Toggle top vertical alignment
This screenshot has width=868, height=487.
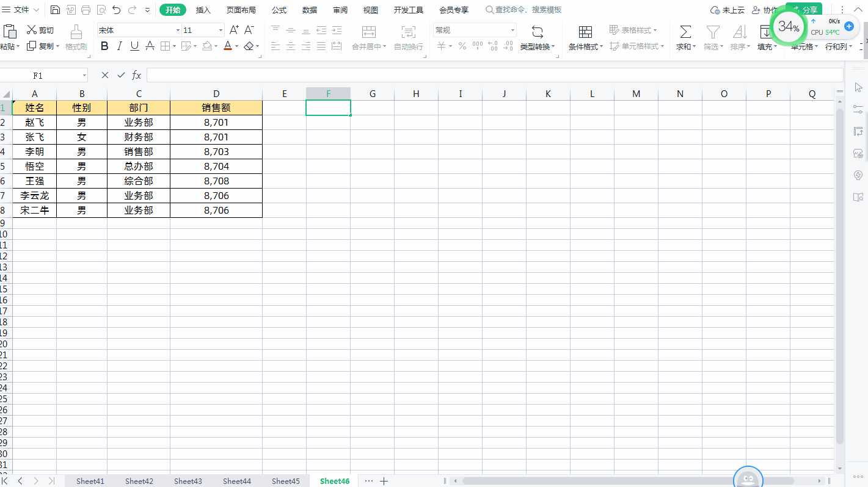275,30
